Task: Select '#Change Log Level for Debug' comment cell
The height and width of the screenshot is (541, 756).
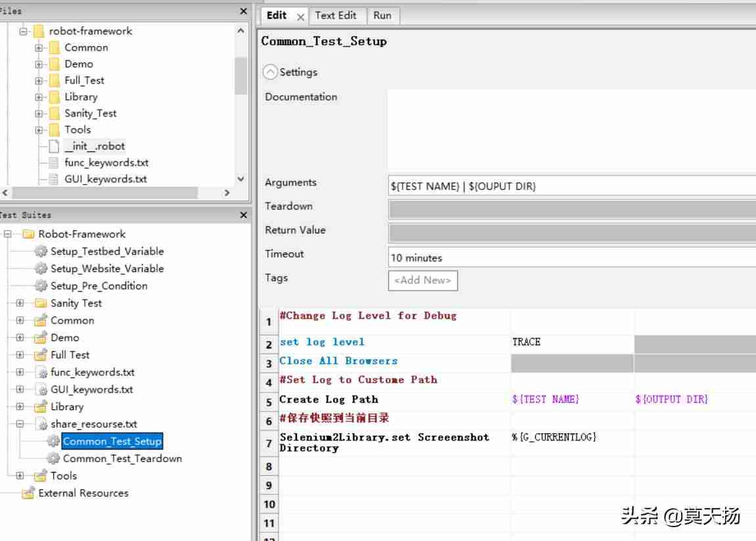Action: pyautogui.click(x=394, y=321)
